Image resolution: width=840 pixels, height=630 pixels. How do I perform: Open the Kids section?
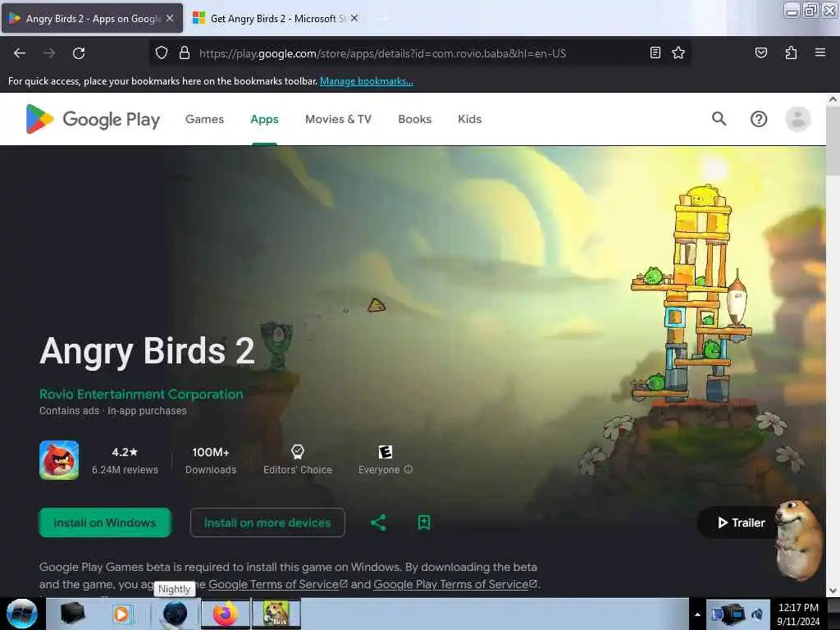coord(470,119)
